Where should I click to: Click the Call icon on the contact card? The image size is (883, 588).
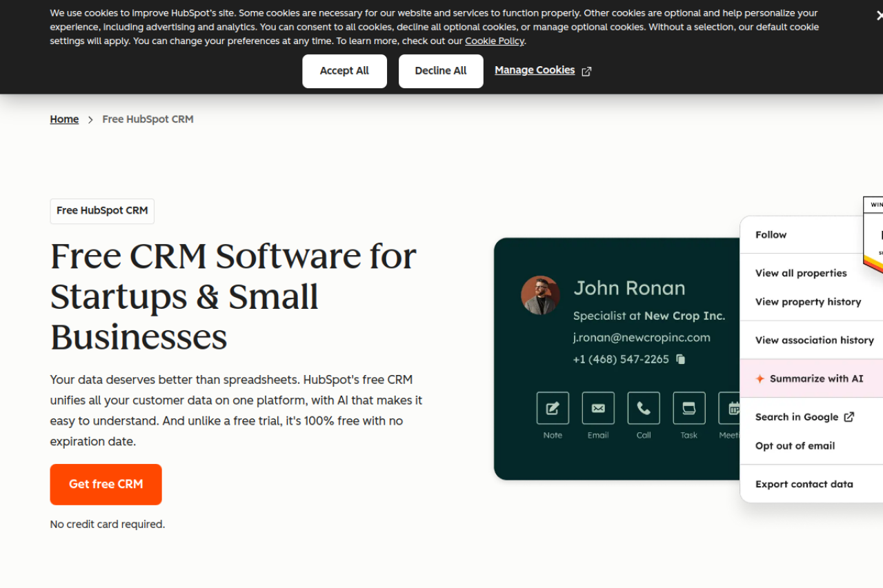pos(643,407)
